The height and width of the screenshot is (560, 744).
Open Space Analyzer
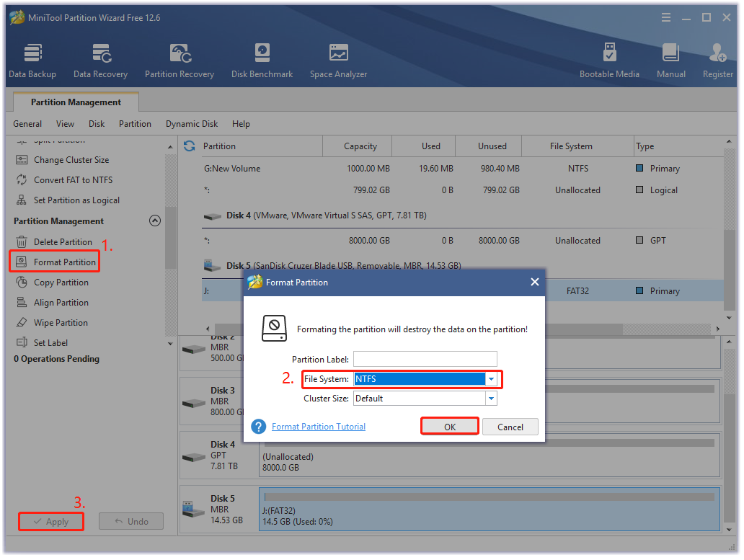click(x=338, y=61)
